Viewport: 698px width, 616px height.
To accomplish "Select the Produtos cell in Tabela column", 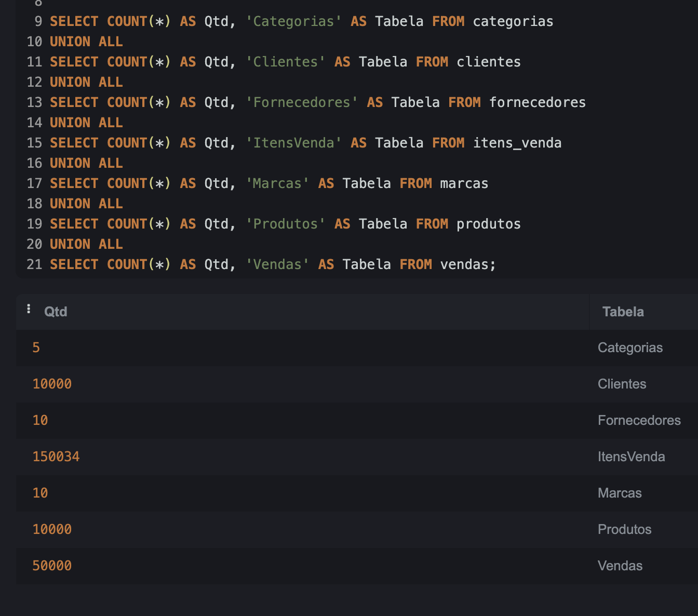I will point(624,529).
